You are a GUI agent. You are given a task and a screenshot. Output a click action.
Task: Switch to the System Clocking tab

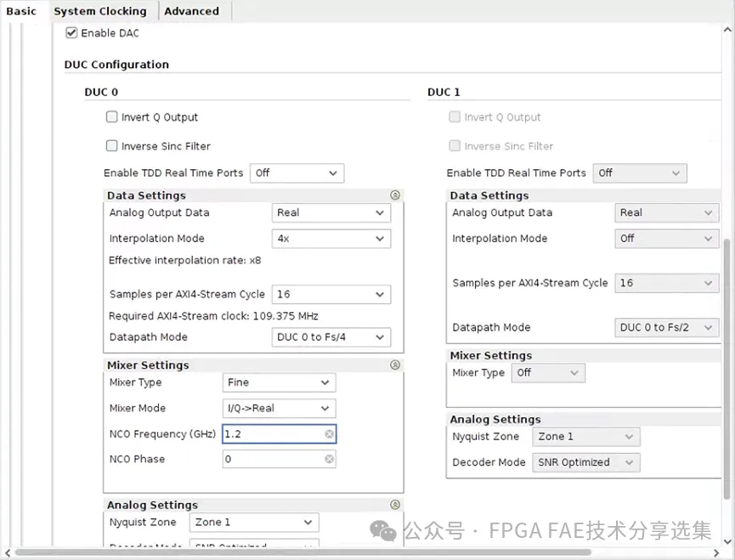(100, 11)
